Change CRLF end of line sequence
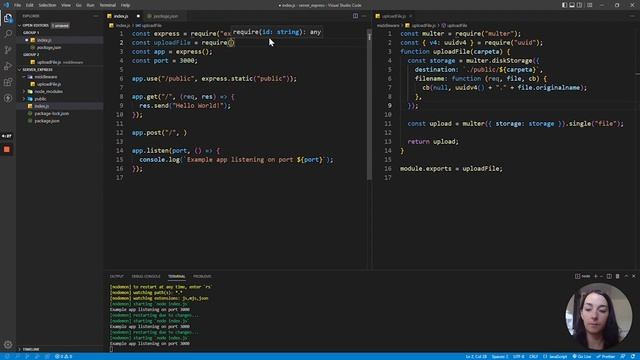 click(x=533, y=356)
